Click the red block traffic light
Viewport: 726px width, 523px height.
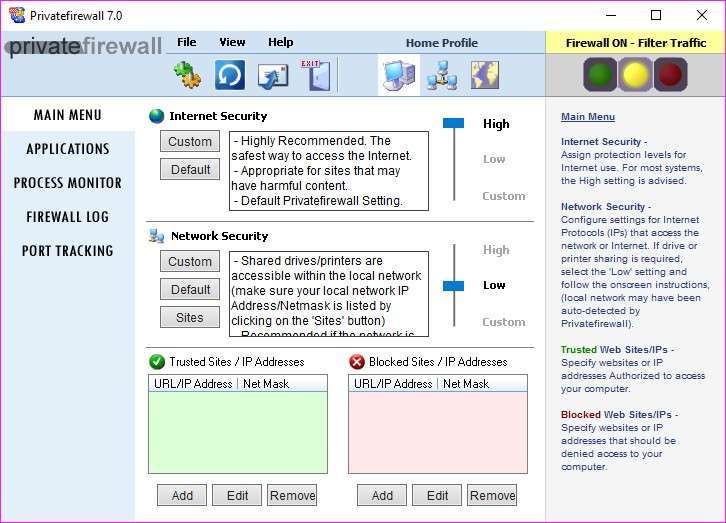click(670, 75)
